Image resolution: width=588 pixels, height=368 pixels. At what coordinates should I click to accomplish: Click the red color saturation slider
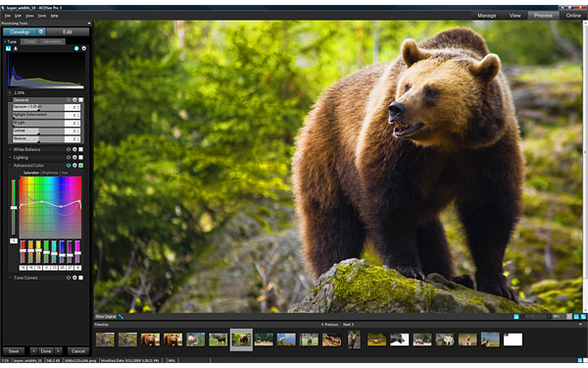click(23, 251)
